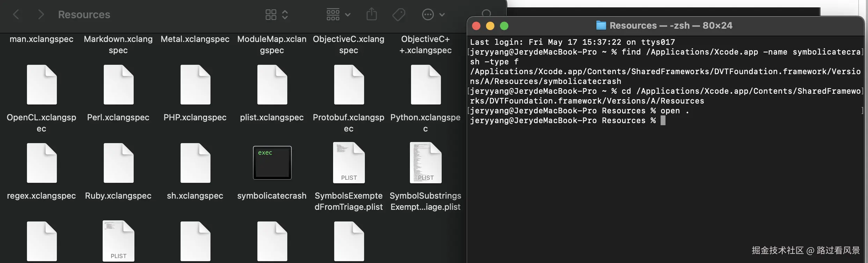This screenshot has width=868, height=263.
Task: Select SymbolSubstringsExempt plist file icon
Action: pos(426,163)
